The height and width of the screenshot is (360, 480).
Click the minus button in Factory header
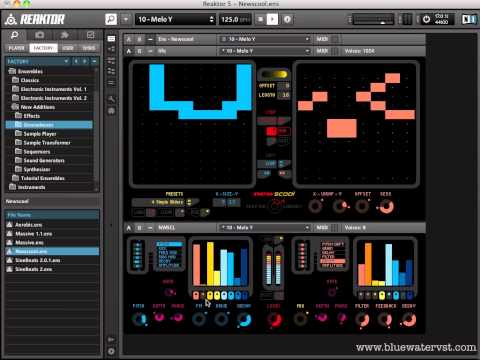(94, 61)
